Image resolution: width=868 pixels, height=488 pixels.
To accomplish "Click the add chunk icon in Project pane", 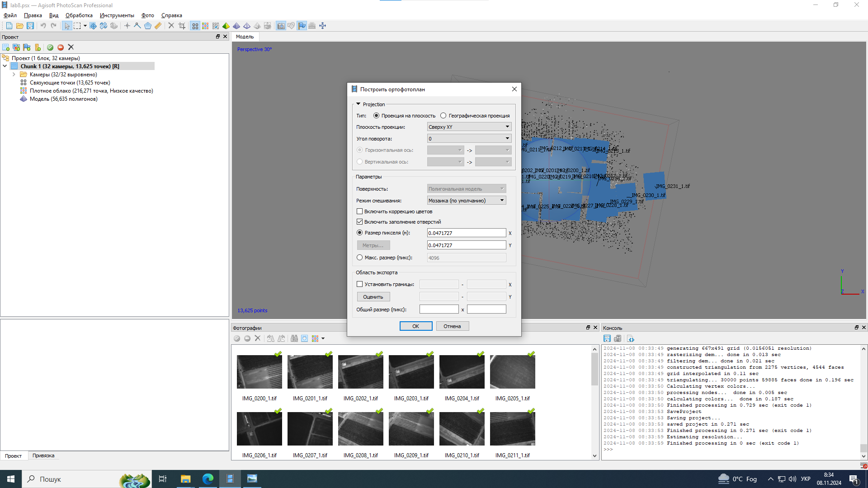I will (x=6, y=47).
